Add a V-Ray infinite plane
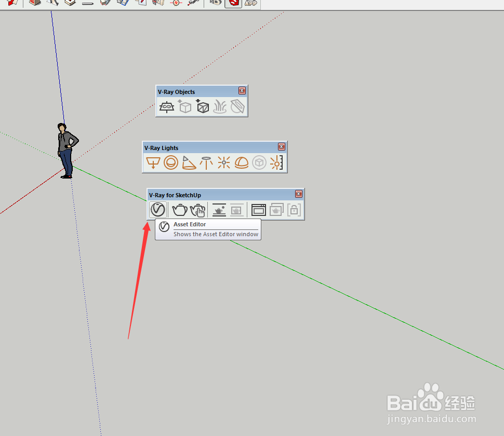This screenshot has width=504, height=436. click(x=167, y=106)
